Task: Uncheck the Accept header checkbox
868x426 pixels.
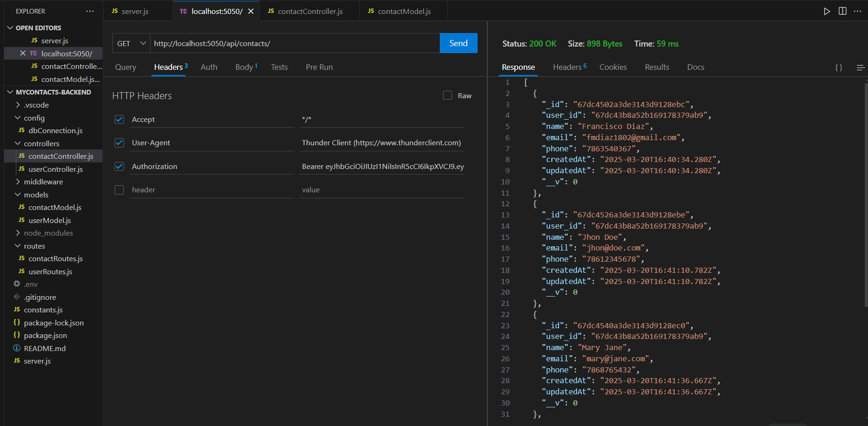Action: click(119, 119)
